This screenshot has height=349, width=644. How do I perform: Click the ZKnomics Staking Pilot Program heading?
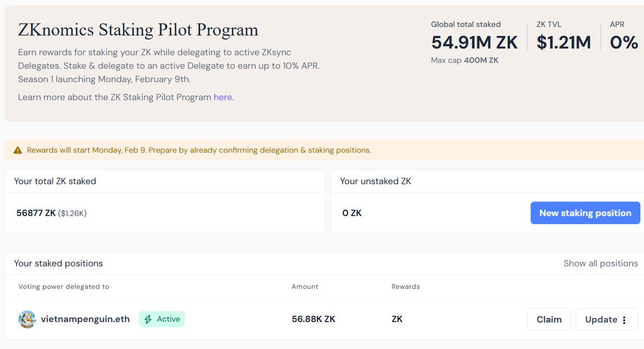click(x=138, y=30)
